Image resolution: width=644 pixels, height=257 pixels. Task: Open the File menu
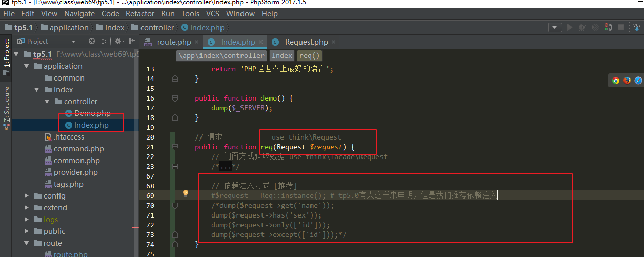click(9, 14)
